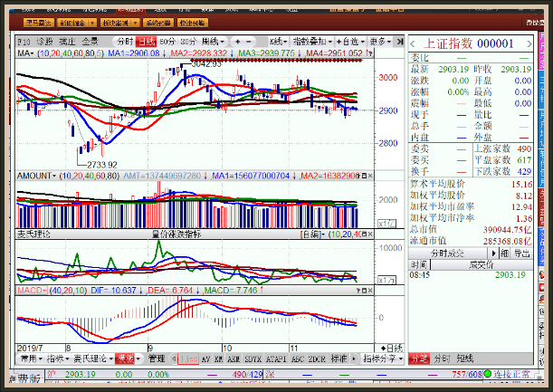Show the next stock with the right arrow

coord(529,44)
